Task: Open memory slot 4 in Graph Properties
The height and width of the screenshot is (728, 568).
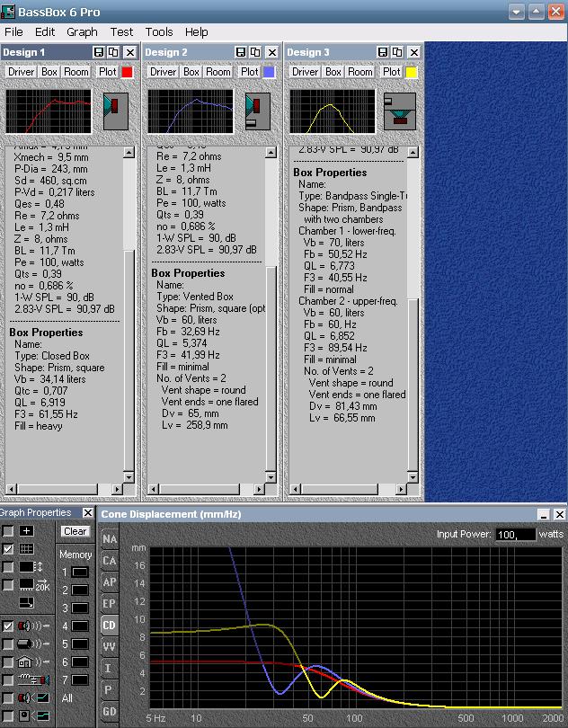Action: click(80, 626)
